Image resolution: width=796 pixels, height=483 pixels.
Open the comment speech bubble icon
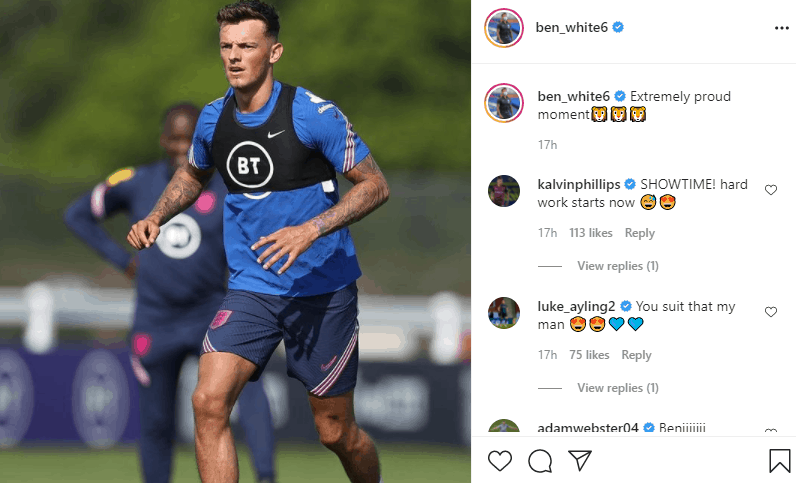coord(540,461)
